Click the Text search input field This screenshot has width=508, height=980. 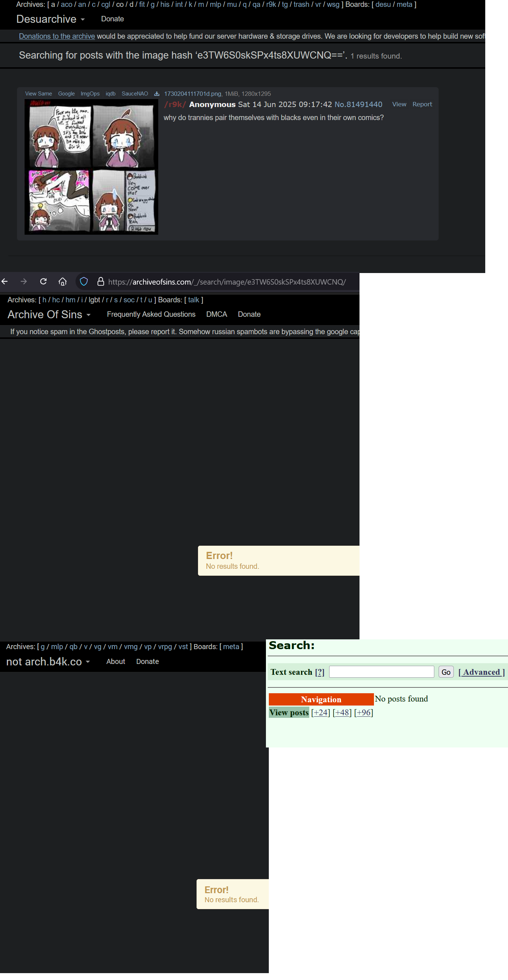pyautogui.click(x=382, y=672)
